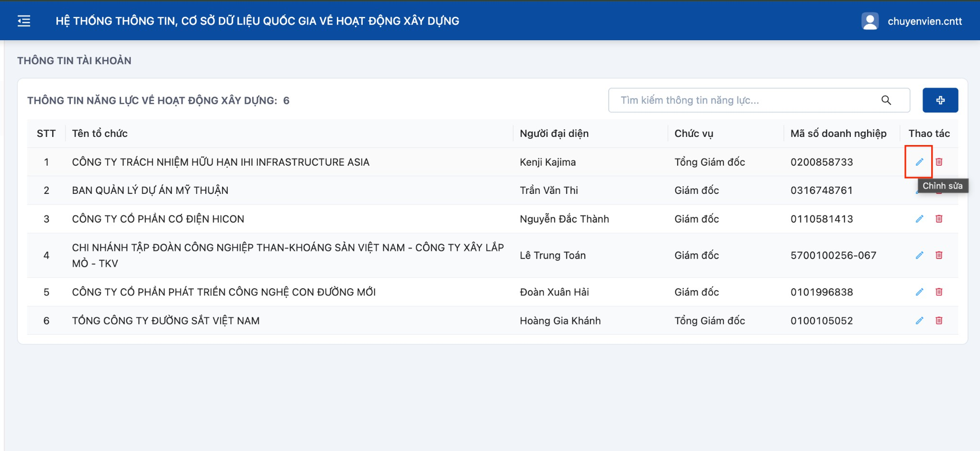Toggle the sidebar menu hamburger icon
This screenshot has height=451, width=980.
pos(24,21)
